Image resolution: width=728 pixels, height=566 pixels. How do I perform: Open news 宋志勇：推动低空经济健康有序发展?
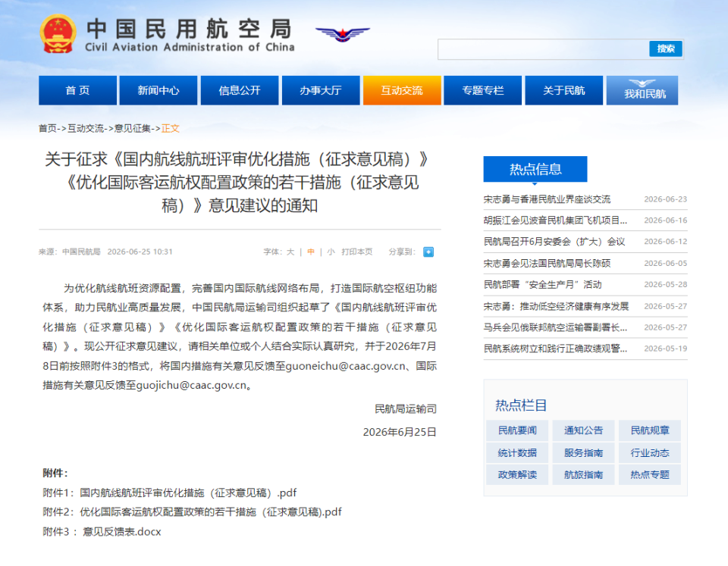tap(556, 306)
